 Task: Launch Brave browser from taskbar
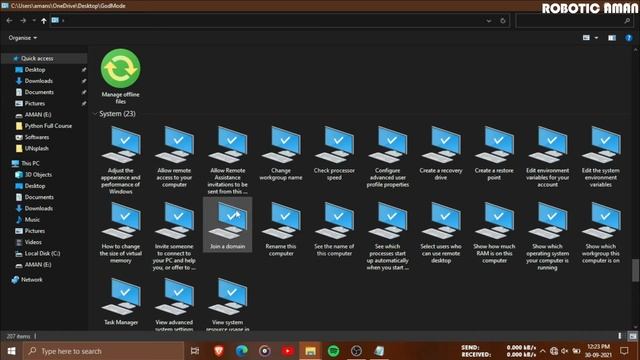[x=219, y=351]
